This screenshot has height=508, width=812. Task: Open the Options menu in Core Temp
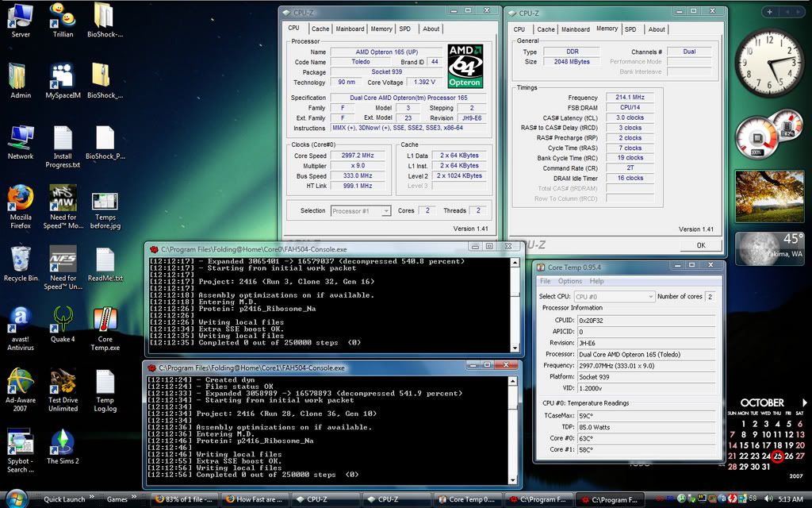(x=569, y=281)
